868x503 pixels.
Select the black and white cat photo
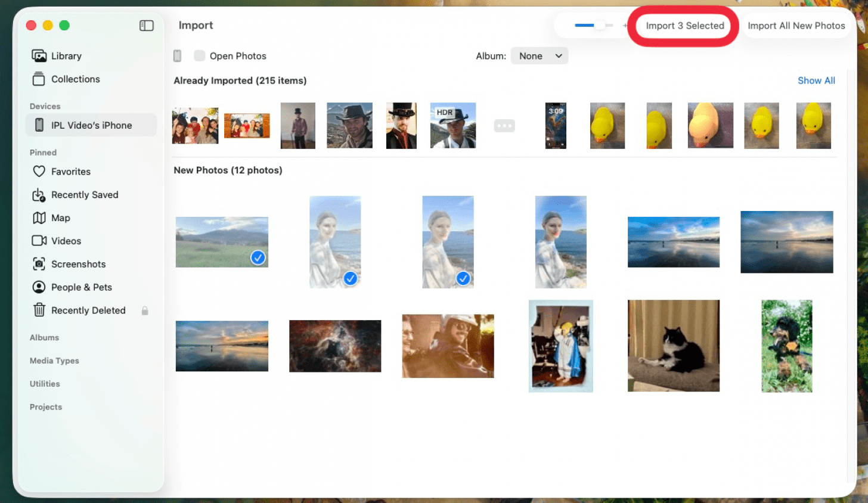tap(673, 346)
